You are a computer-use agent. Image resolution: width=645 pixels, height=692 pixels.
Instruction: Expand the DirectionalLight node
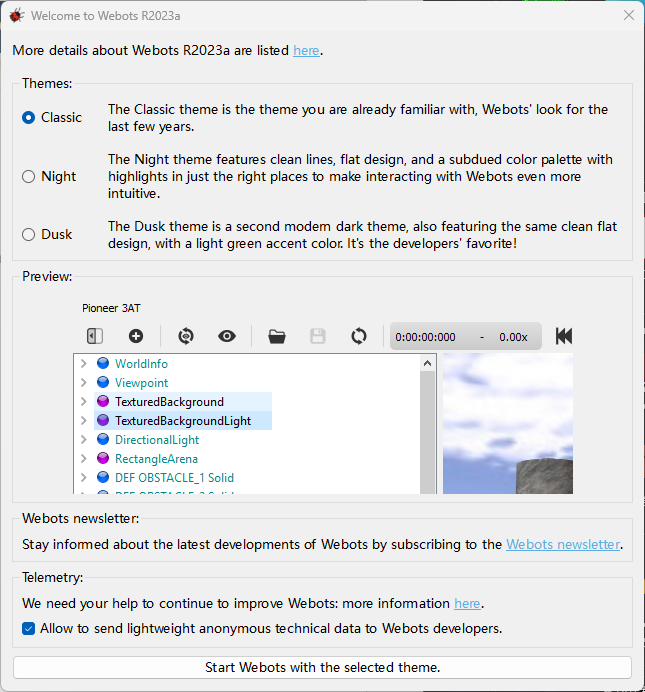click(83, 439)
